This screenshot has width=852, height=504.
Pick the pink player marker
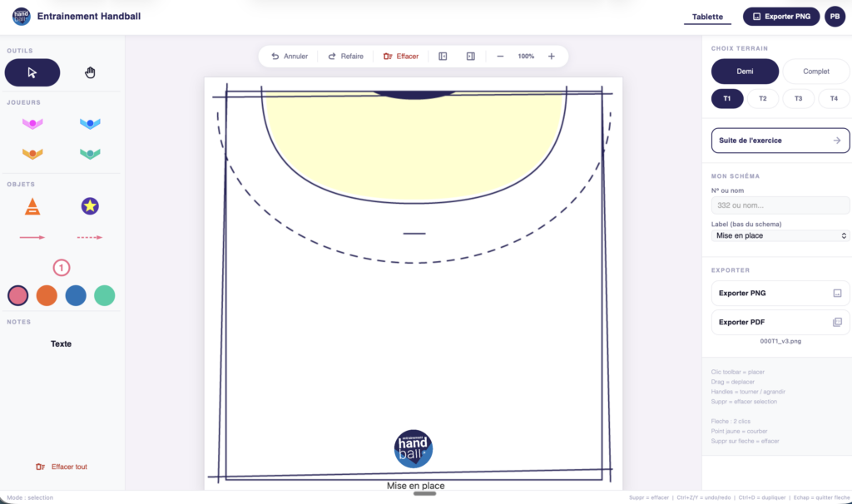tap(32, 124)
